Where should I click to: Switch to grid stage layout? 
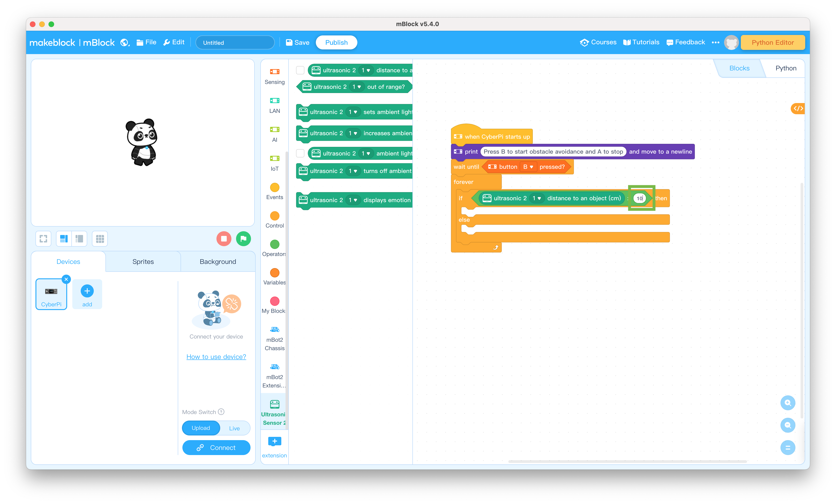click(100, 239)
